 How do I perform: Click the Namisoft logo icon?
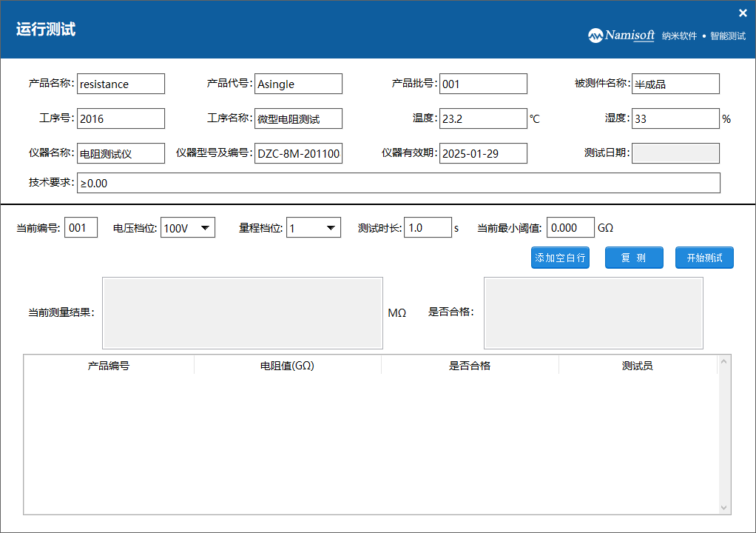point(595,36)
